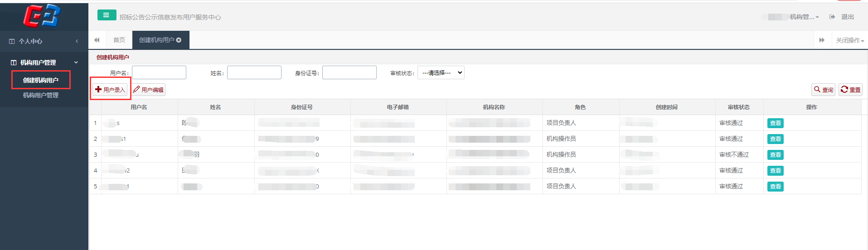Click the green hamburger menu toggle
Screen dimensions: 868x250
107,15
